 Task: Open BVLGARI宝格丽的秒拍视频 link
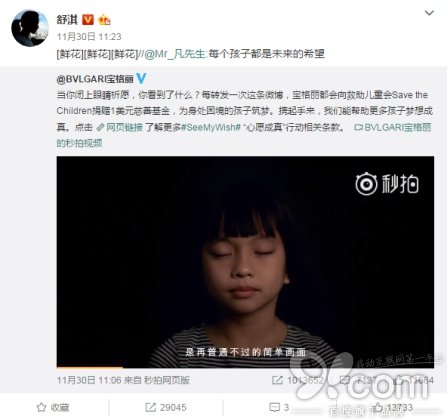tap(244, 135)
